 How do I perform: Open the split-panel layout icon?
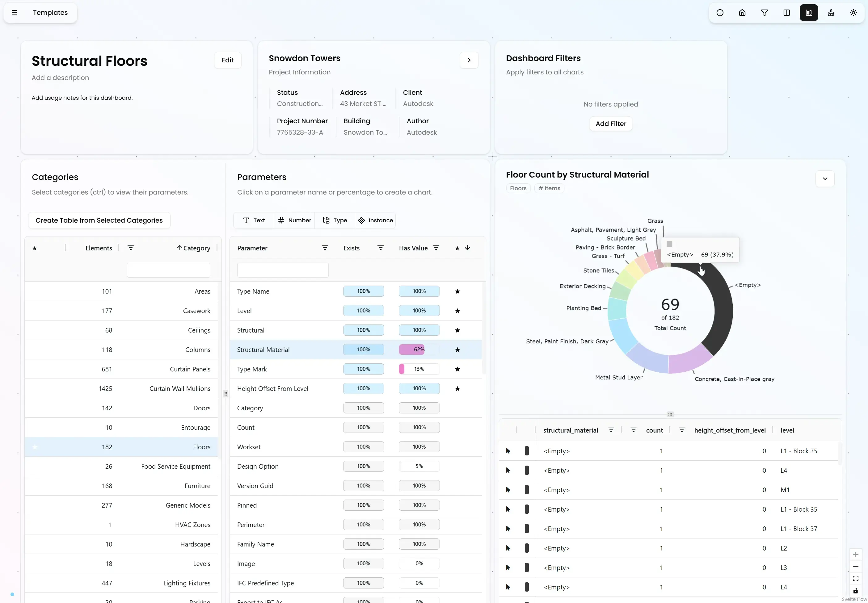click(787, 13)
